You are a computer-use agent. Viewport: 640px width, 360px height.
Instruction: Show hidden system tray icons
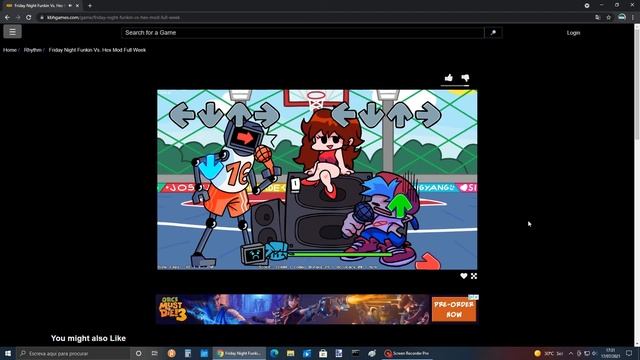pos(571,353)
